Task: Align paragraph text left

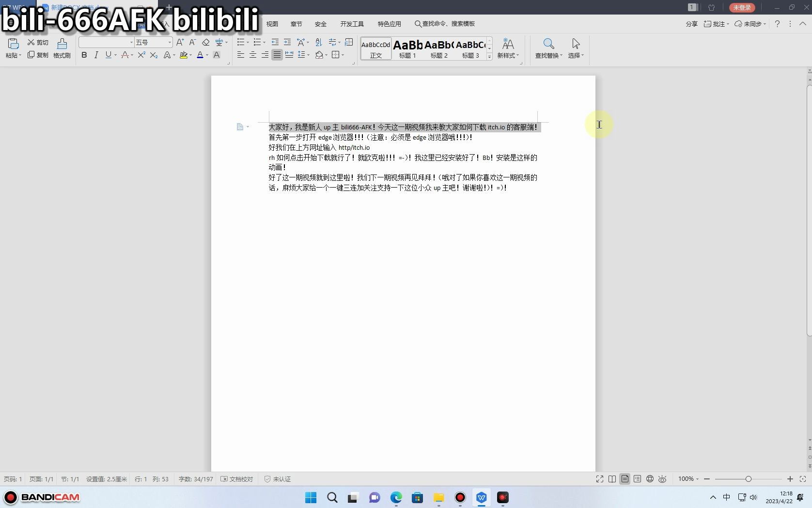Action: (x=241, y=55)
